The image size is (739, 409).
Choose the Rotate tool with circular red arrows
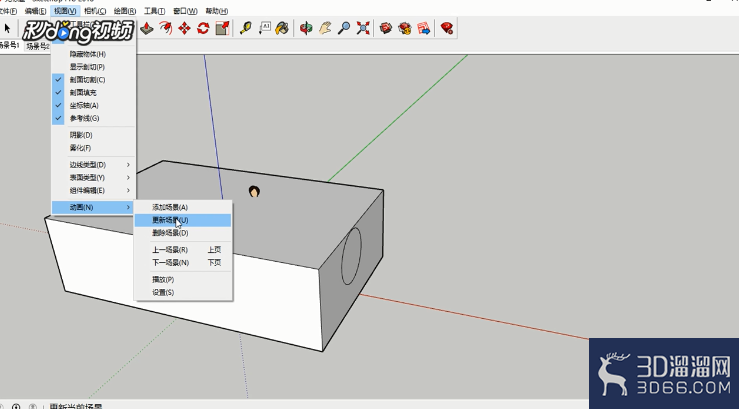click(203, 28)
